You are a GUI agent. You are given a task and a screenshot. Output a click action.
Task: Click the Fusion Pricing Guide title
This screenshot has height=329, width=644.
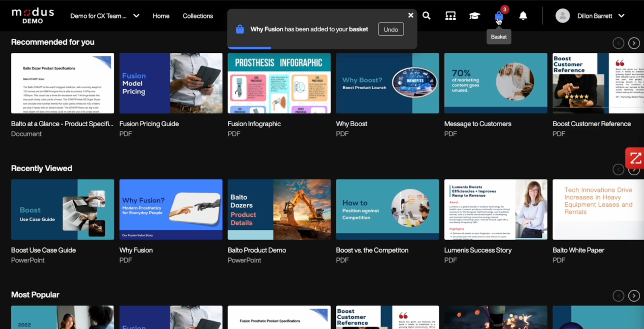point(149,124)
